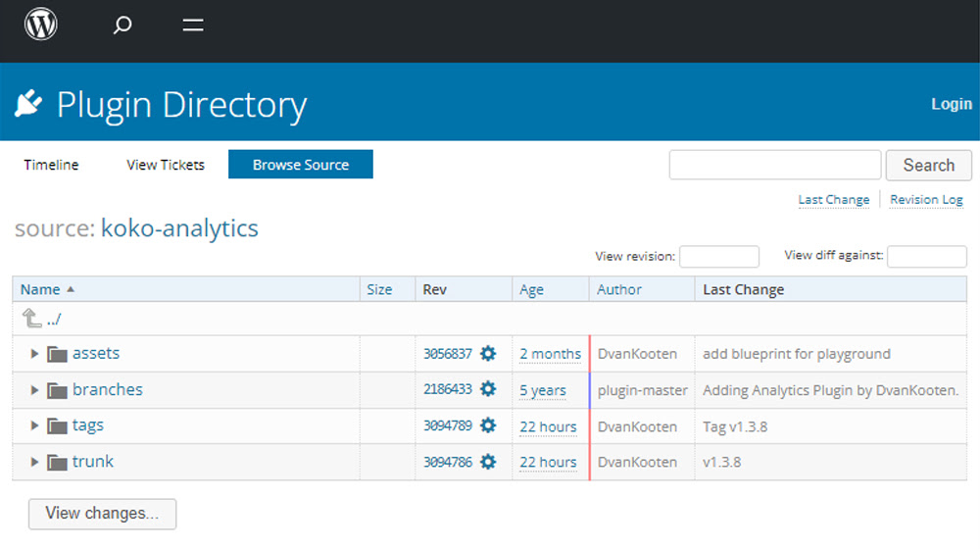The image size is (980, 549).
Task: Open the View Tickets tab
Action: point(166,165)
